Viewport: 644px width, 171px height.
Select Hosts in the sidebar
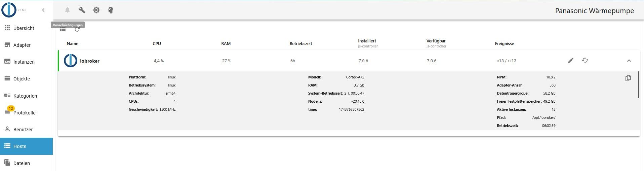(26, 146)
